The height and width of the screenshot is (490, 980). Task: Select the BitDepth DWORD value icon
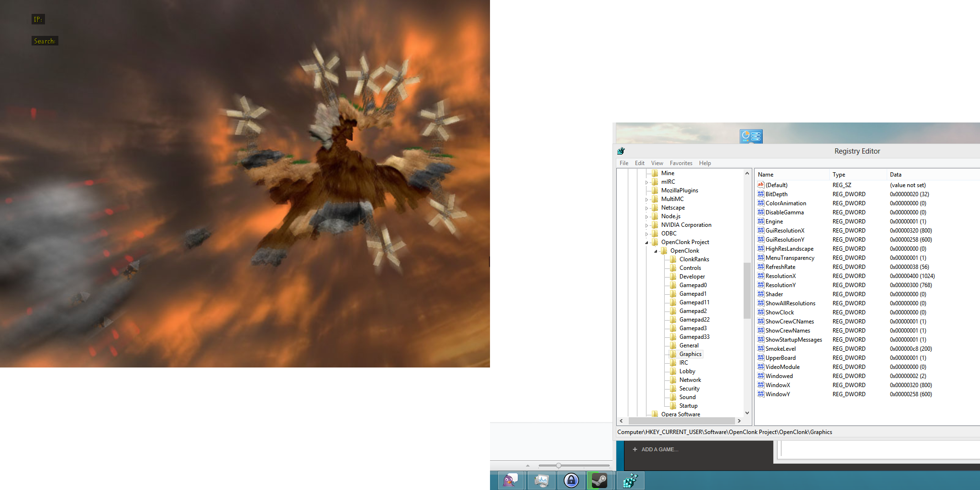pos(760,194)
